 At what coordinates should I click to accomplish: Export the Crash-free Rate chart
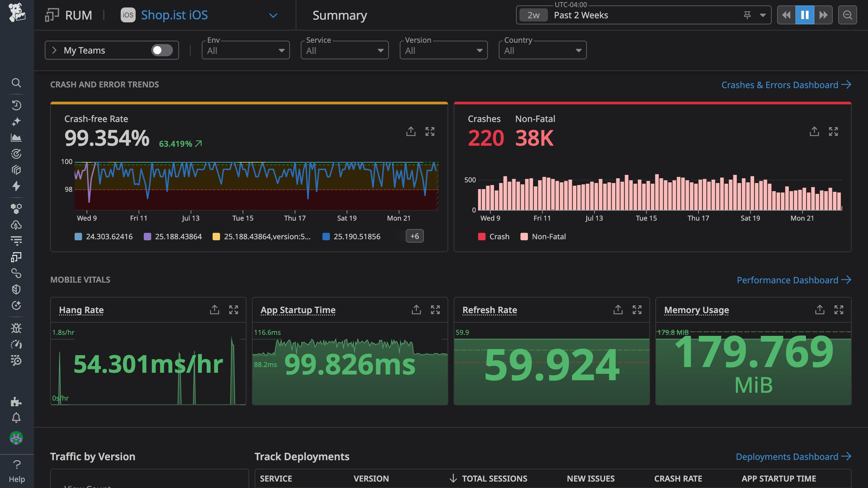pos(411,131)
